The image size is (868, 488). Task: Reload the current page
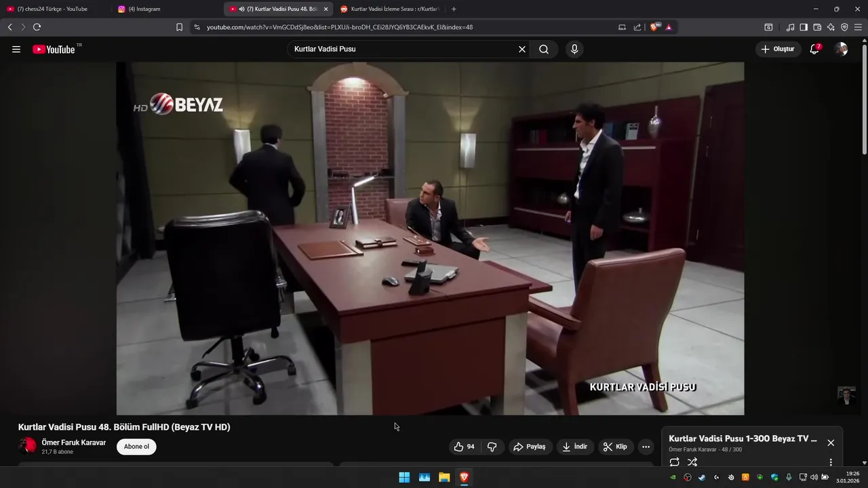(x=37, y=27)
